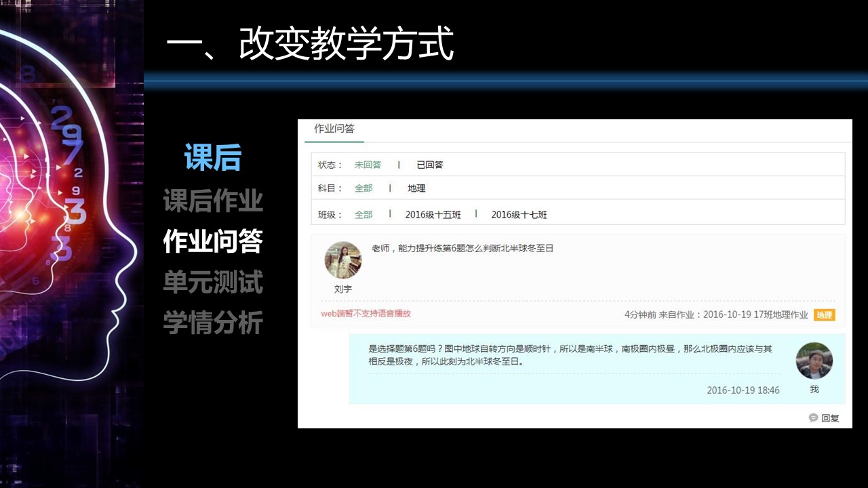Select 全部 in the 科目 row
868x488 pixels.
pos(363,188)
